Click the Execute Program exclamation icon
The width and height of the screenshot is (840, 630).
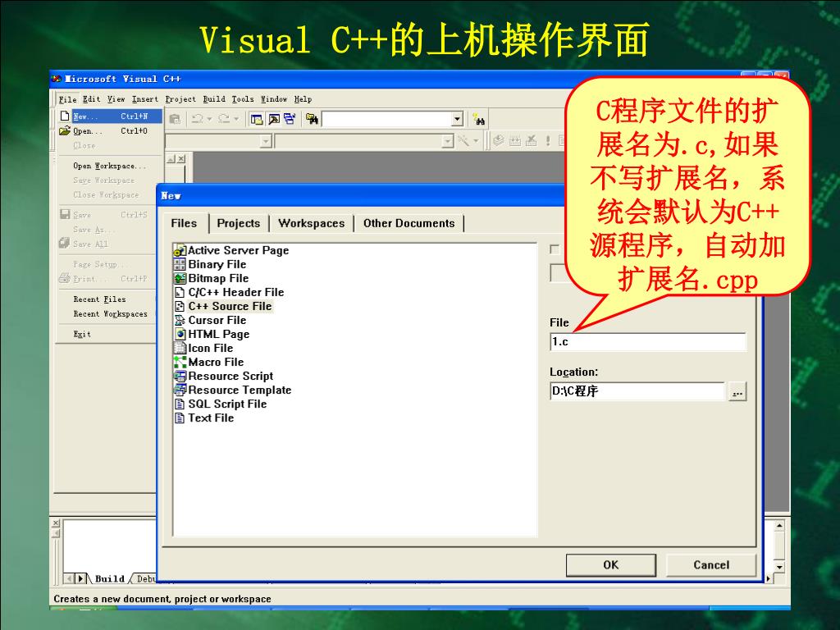coord(547,141)
